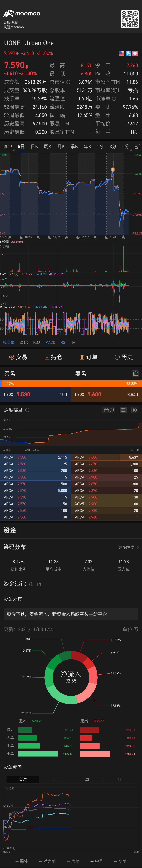Select the 5分 chart interval
The image size is (142, 868).
pos(126,147)
